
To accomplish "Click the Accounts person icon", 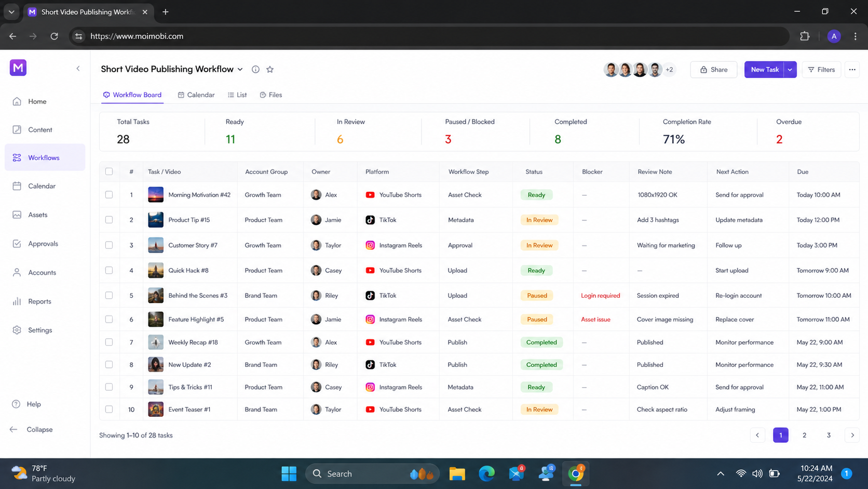I will [17, 272].
